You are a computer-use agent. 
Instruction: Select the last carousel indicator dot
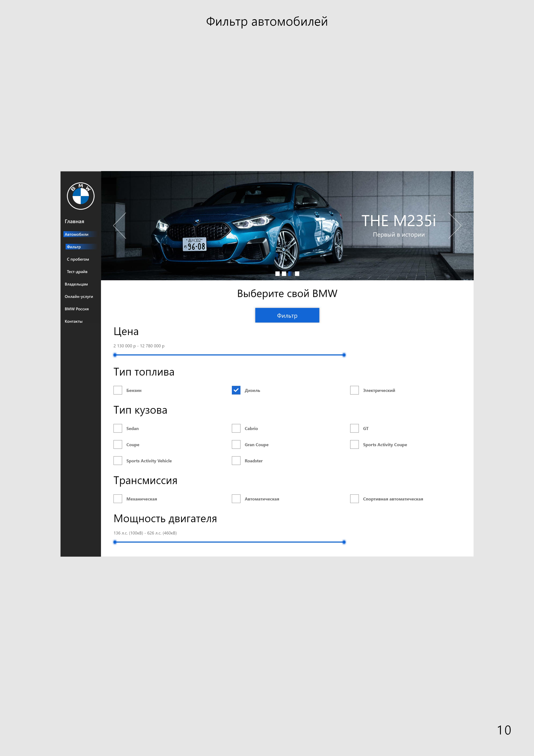click(297, 274)
